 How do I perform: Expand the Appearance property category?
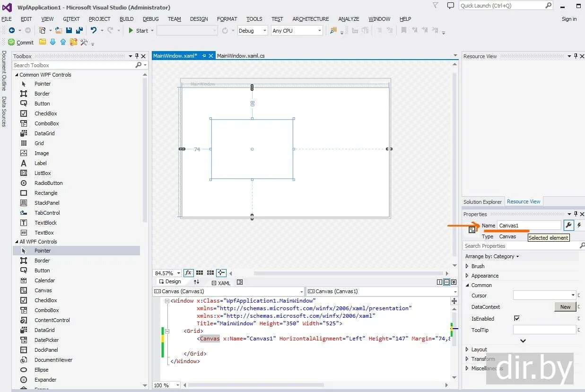[467, 276]
